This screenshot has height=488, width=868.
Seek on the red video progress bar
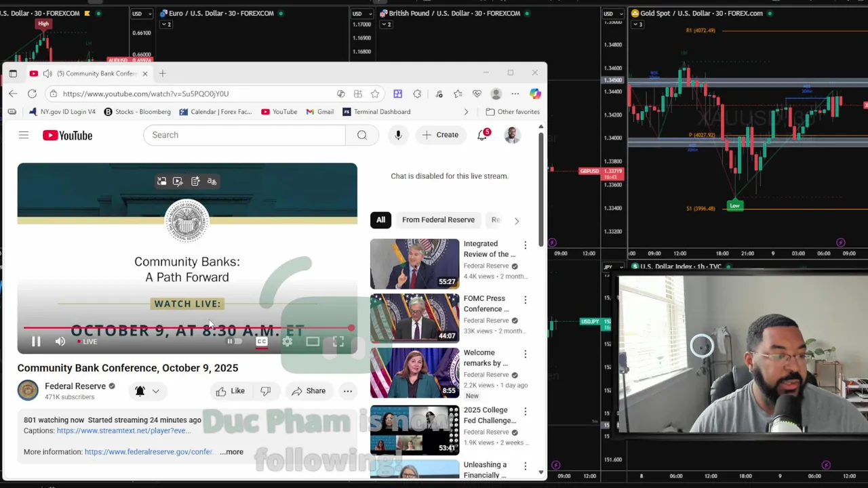coord(187,328)
